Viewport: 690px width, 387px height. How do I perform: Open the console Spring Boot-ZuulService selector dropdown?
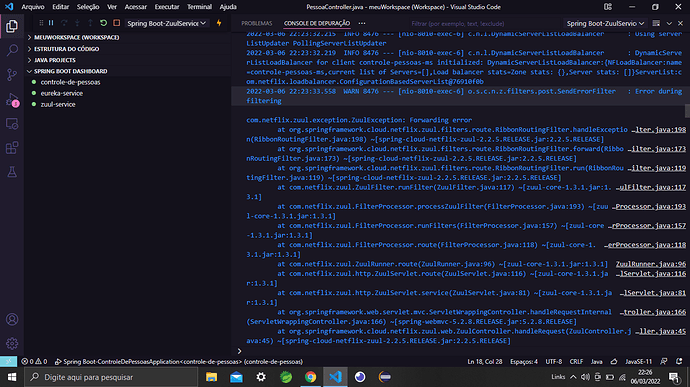pyautogui.click(x=605, y=23)
